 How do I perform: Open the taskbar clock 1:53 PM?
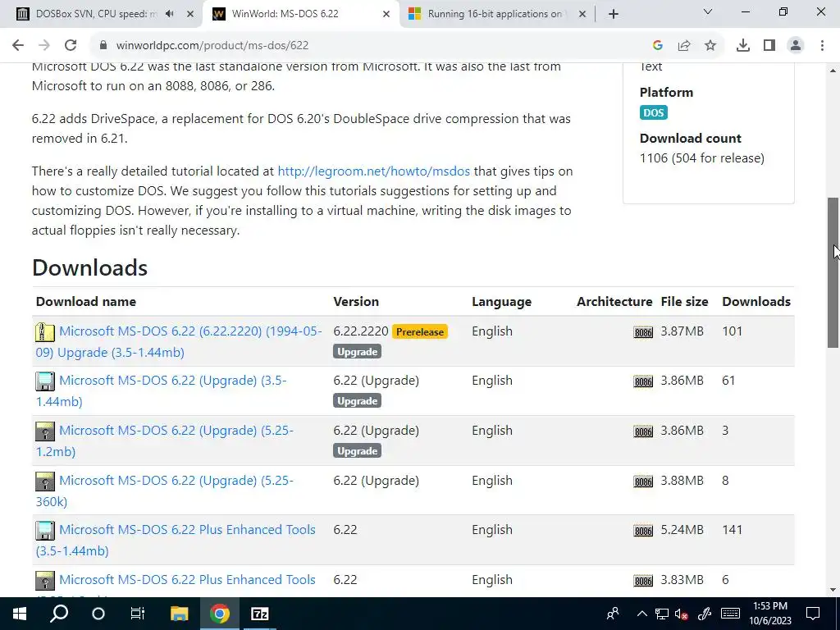pyautogui.click(x=770, y=614)
